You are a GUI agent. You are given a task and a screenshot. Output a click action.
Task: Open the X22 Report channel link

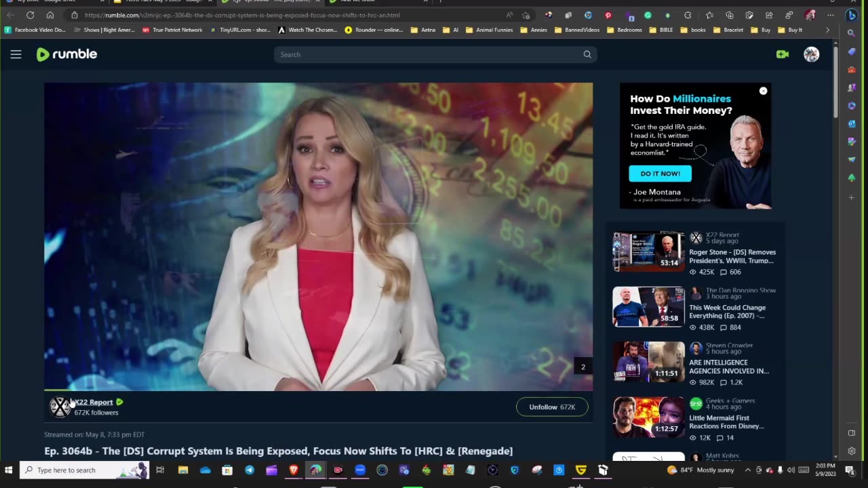(x=93, y=402)
